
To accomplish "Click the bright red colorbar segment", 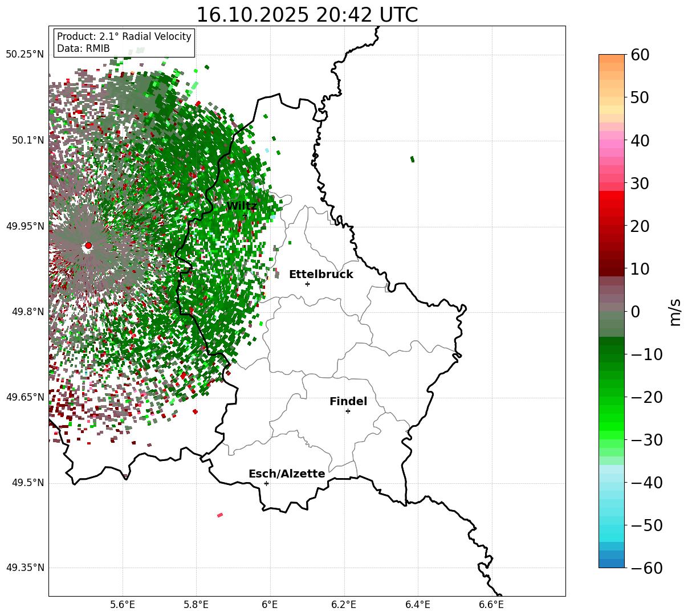I will tap(612, 195).
